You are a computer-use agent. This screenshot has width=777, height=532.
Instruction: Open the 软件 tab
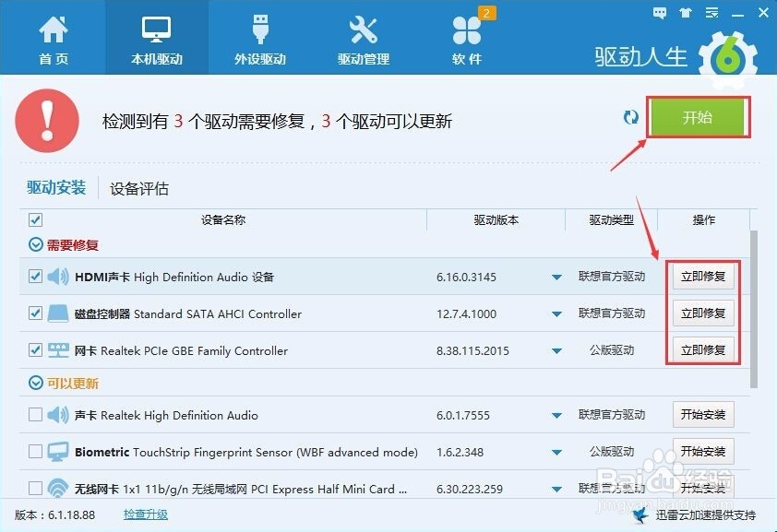(466, 40)
